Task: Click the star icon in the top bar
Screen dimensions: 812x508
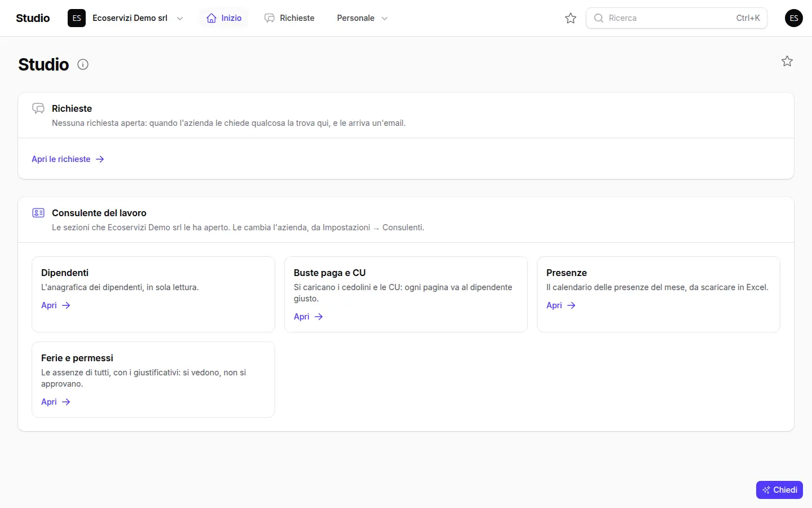Action: pos(571,18)
